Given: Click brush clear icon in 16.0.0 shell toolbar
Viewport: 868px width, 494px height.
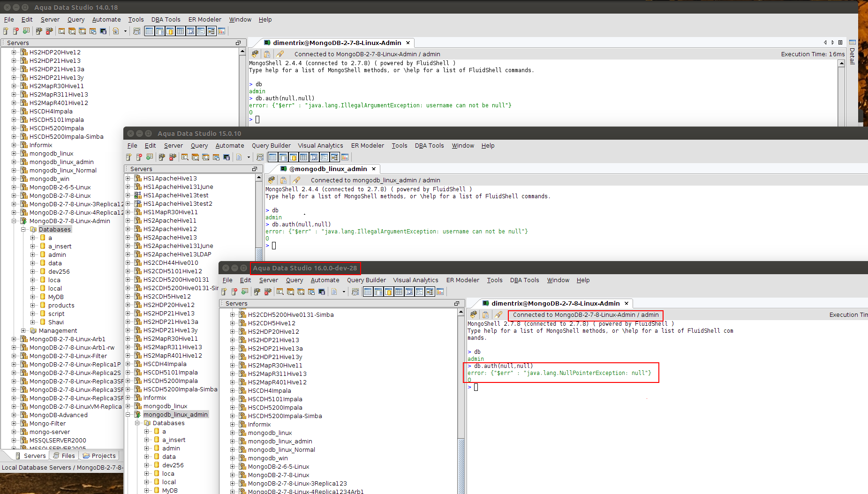Looking at the screenshot, I should point(498,314).
